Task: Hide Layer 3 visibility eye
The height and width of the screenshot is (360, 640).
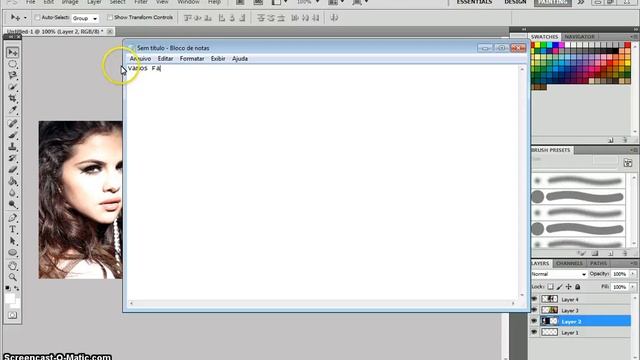Action: pyautogui.click(x=534, y=310)
